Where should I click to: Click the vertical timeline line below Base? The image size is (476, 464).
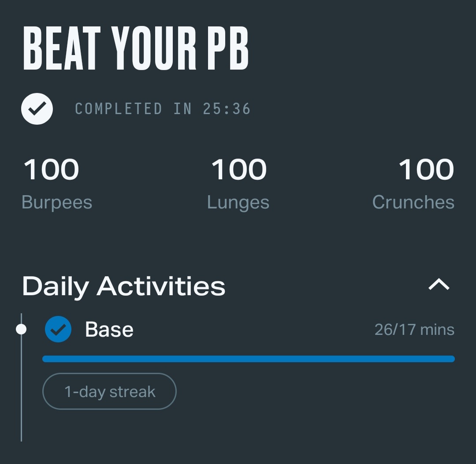21,397
